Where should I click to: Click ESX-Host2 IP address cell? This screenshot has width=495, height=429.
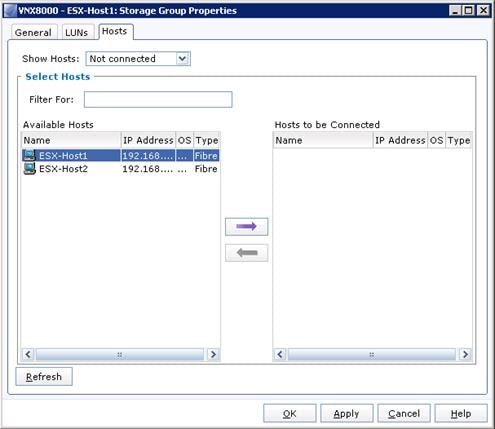tap(148, 169)
